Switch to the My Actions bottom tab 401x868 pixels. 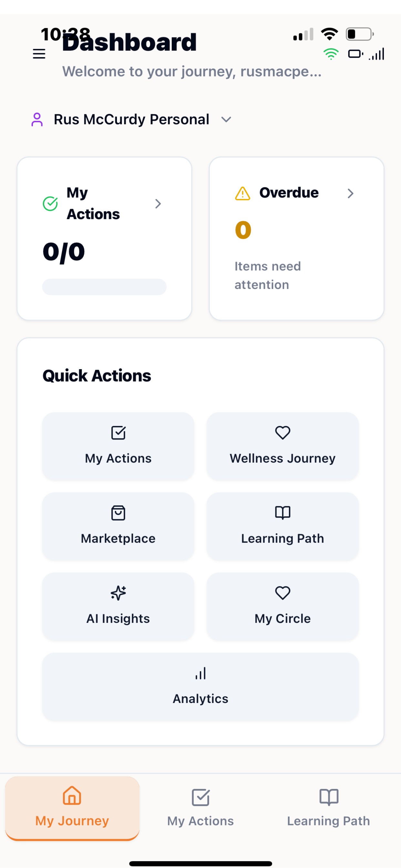[x=200, y=808]
